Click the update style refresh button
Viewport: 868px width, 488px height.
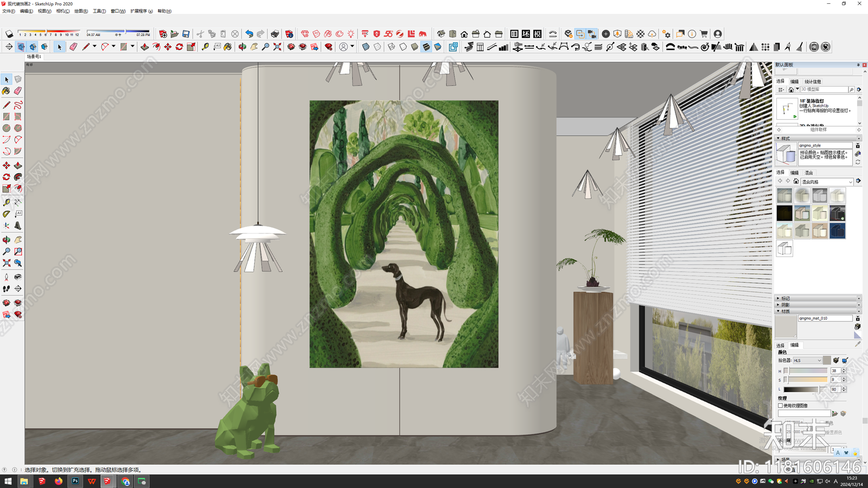858,162
